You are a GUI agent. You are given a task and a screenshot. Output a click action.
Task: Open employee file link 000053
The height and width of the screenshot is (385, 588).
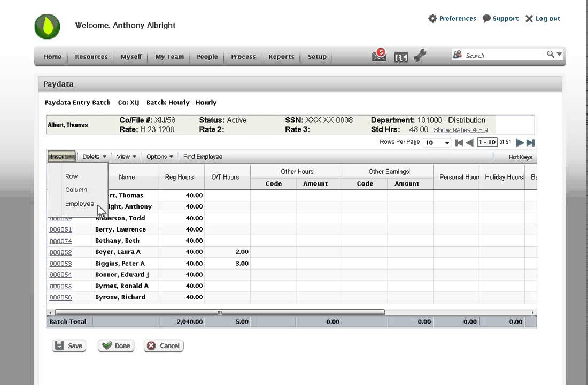[60, 264]
